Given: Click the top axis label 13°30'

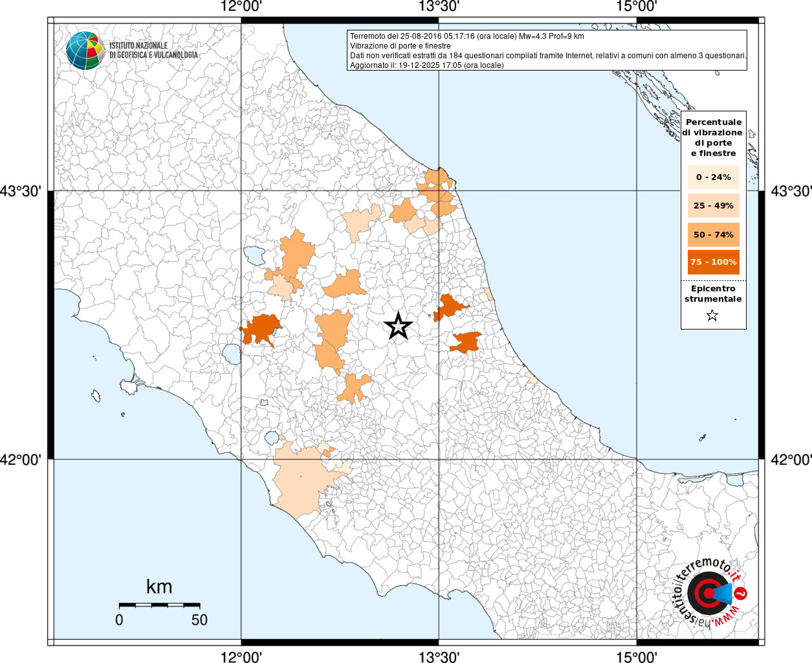Looking at the screenshot, I should tap(439, 6).
